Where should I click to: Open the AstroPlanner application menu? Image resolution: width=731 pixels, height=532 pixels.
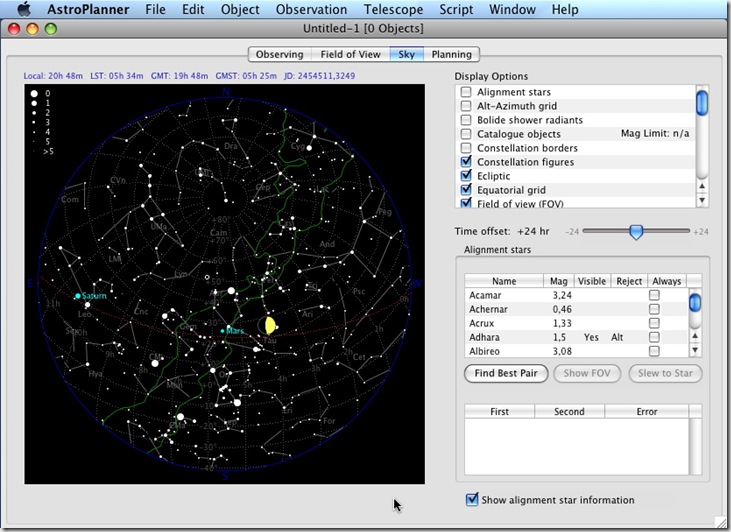[x=88, y=9]
